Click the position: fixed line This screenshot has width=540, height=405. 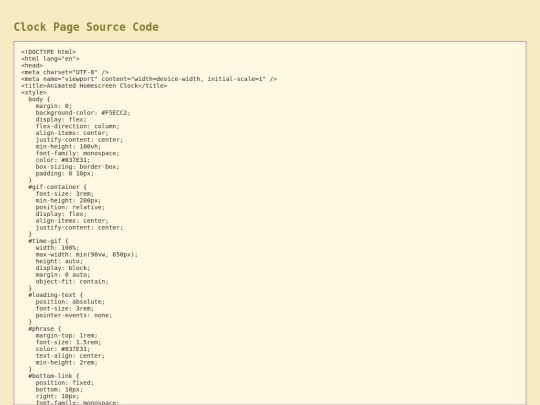pos(65,383)
